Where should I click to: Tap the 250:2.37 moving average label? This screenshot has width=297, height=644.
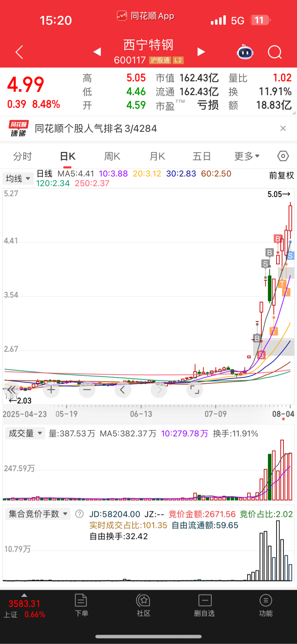(92, 183)
